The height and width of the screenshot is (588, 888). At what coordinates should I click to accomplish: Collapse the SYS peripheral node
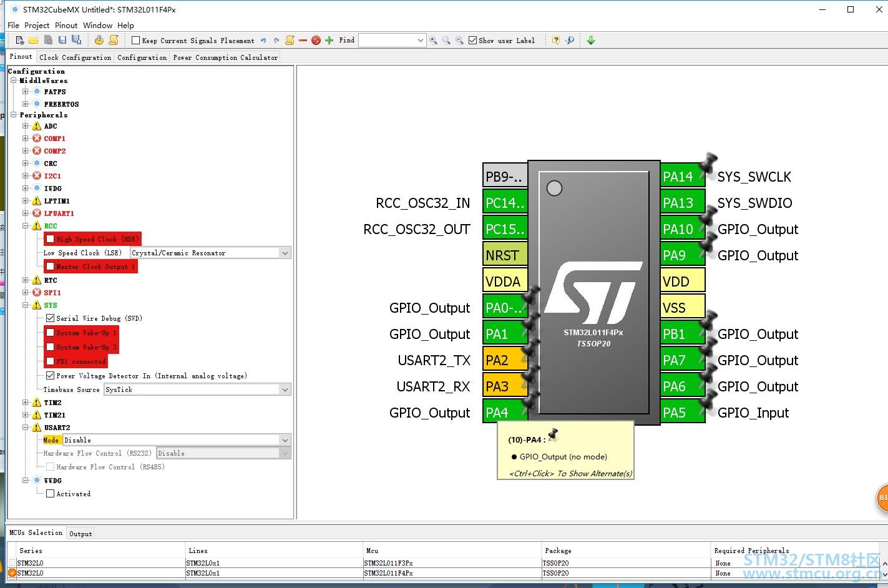point(26,305)
